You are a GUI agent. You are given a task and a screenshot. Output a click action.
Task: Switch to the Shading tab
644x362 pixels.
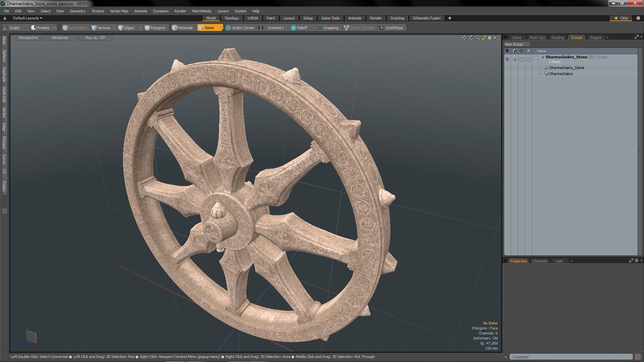click(557, 38)
